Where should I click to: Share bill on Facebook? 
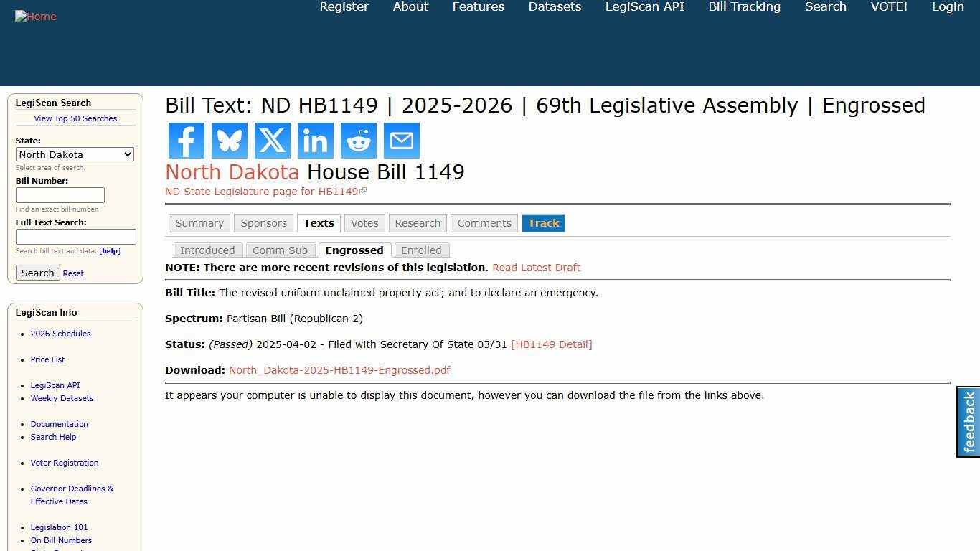click(x=186, y=141)
